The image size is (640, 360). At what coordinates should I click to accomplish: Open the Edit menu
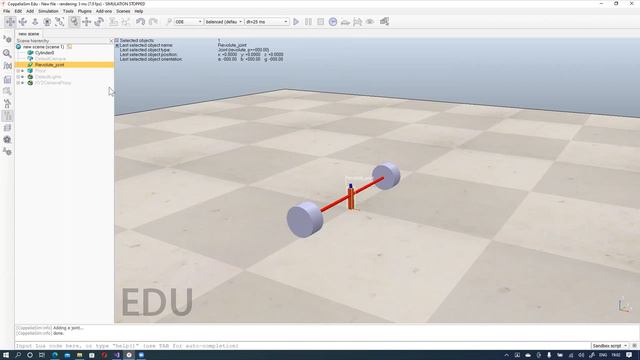tap(18, 11)
